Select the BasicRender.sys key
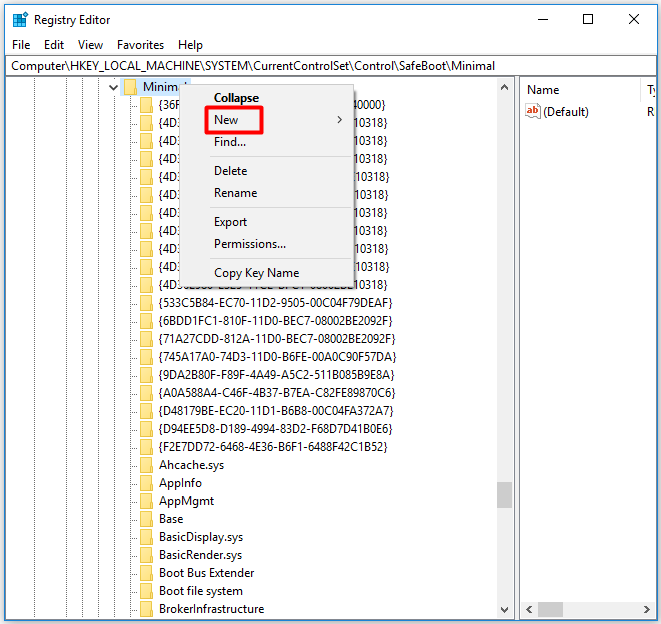 pyautogui.click(x=201, y=555)
